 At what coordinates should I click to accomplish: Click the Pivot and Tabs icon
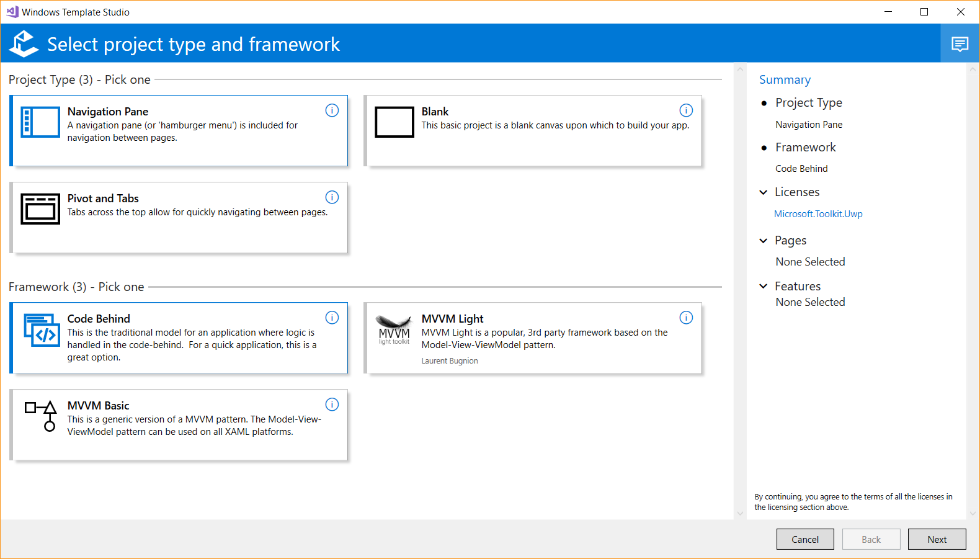[40, 208]
